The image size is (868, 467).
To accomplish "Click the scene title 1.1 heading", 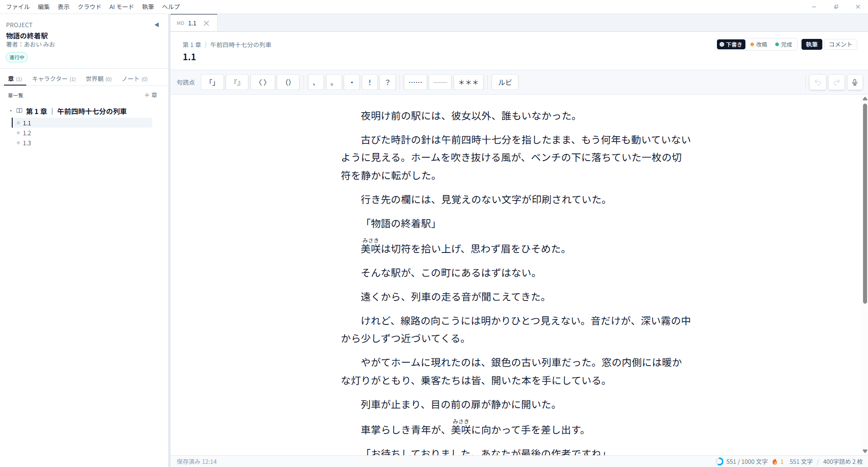I will tap(190, 57).
